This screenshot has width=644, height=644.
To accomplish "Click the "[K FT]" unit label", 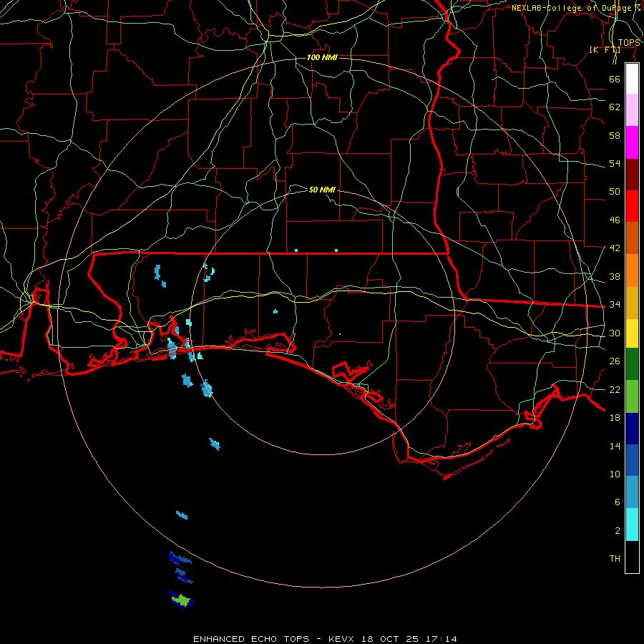I will point(605,49).
